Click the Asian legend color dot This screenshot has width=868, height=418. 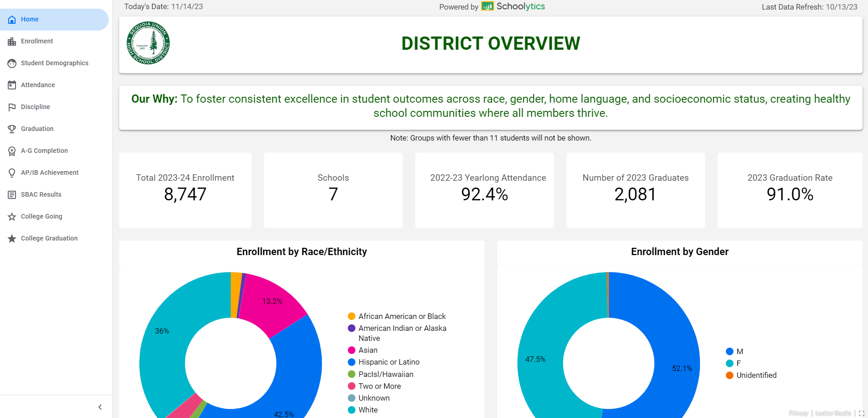click(351, 350)
